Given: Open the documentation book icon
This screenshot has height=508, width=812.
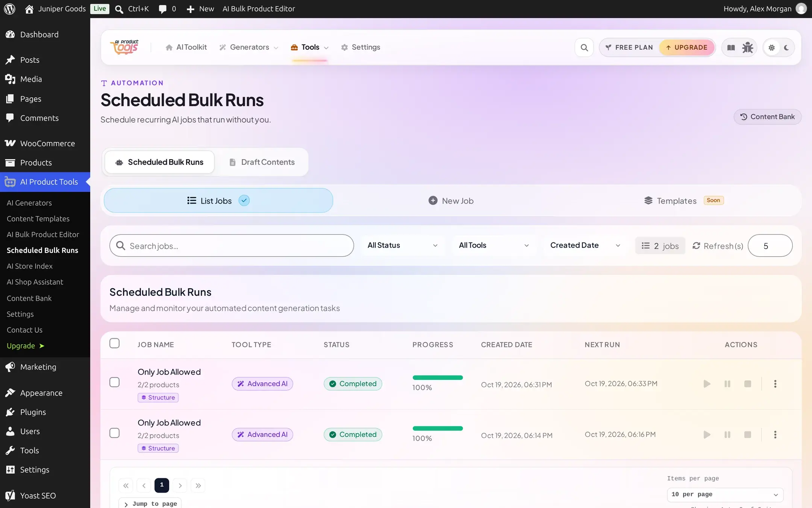Looking at the screenshot, I should click(x=731, y=47).
